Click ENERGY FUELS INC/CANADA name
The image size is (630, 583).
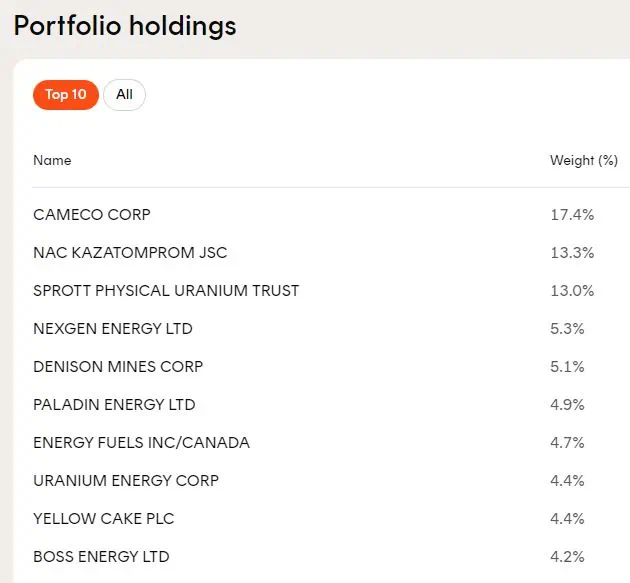[141, 443]
